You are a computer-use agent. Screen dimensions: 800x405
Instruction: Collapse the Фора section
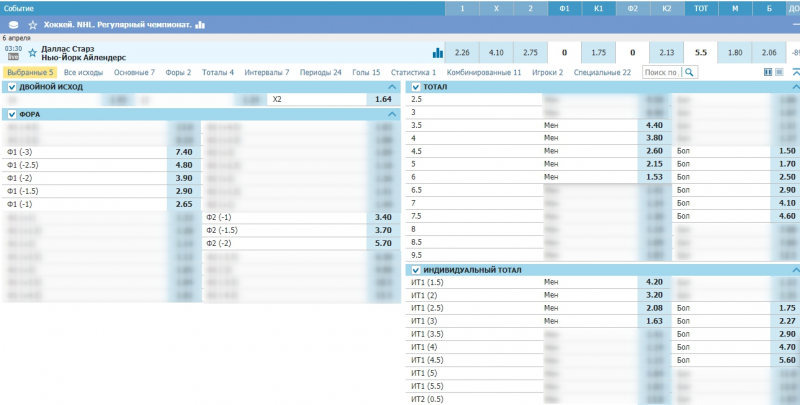pos(392,114)
